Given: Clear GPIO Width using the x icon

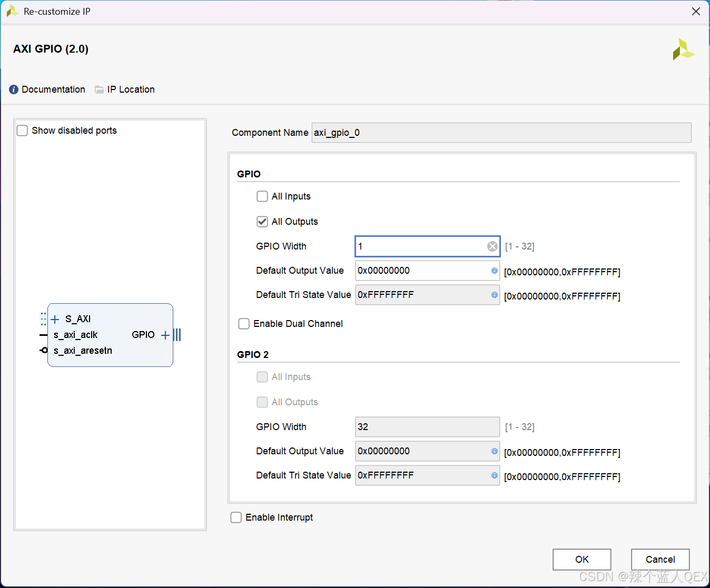Looking at the screenshot, I should [492, 246].
